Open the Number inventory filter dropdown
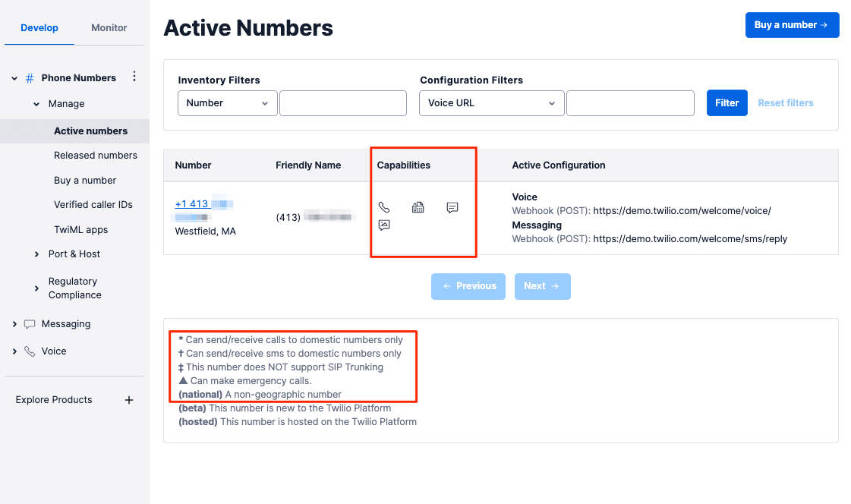The image size is (851, 504). click(227, 102)
